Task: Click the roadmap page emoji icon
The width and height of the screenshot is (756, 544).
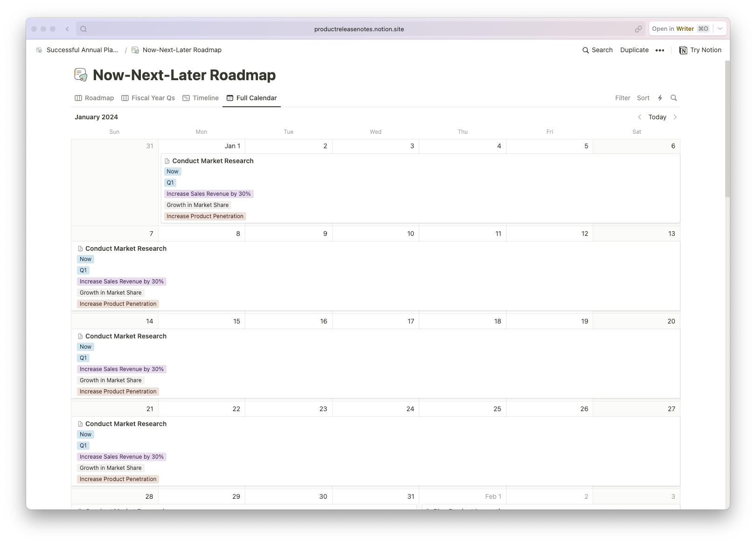Action: [x=81, y=75]
